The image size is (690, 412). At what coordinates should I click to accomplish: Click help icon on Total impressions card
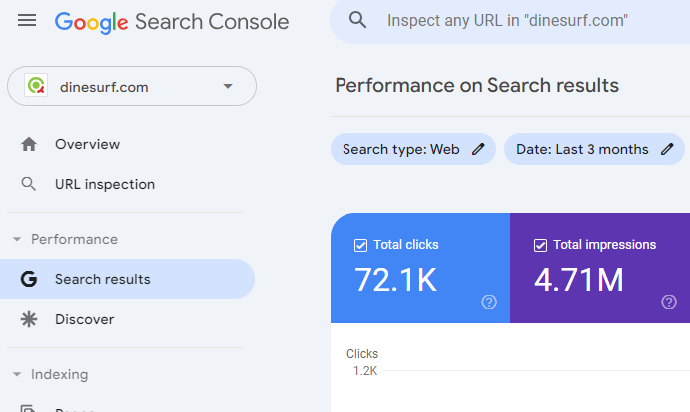click(x=669, y=302)
